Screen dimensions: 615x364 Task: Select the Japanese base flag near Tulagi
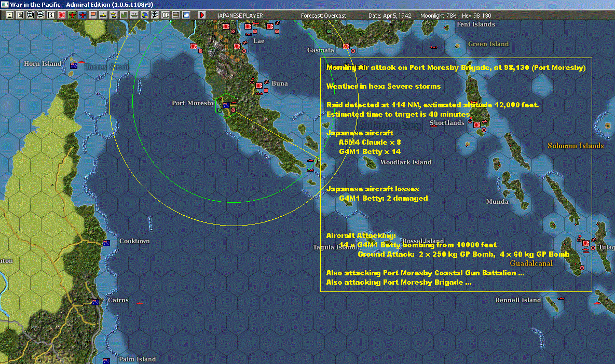586,243
